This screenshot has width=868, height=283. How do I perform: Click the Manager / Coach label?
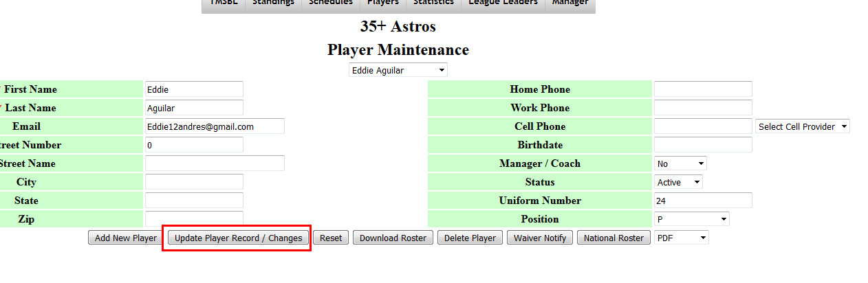pyautogui.click(x=540, y=163)
